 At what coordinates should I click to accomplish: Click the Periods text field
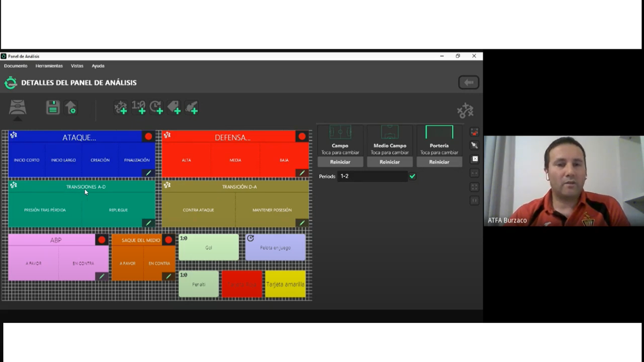click(372, 176)
